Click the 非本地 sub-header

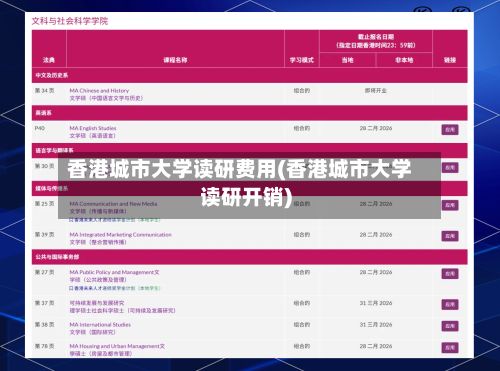point(404,60)
